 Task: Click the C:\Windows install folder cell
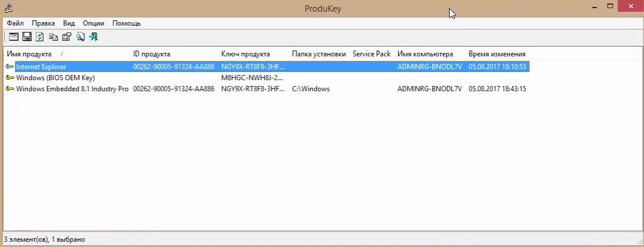point(311,89)
